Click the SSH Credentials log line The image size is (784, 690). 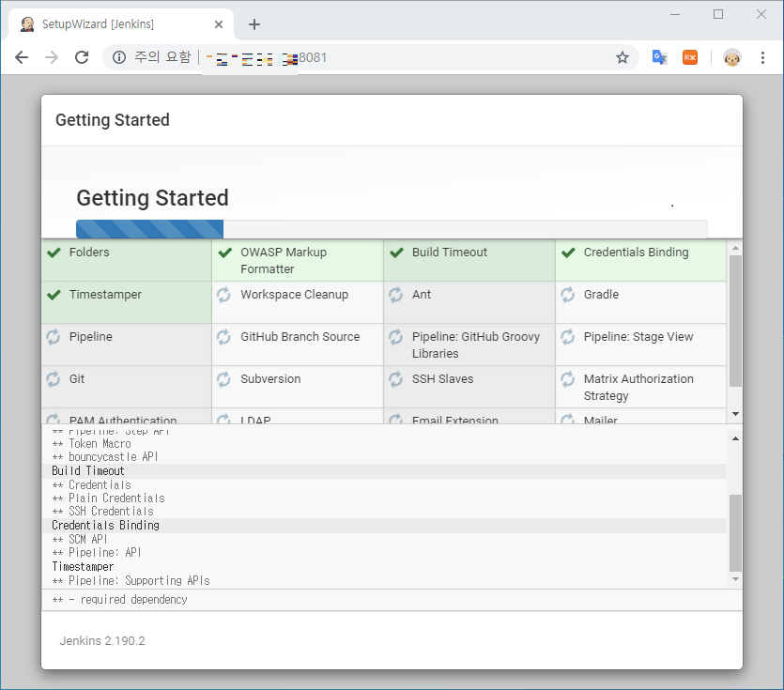102,512
